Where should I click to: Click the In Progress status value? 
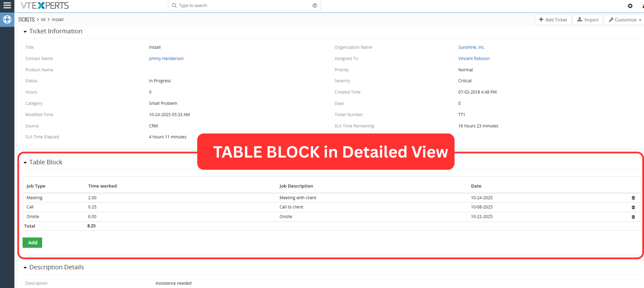pos(160,81)
